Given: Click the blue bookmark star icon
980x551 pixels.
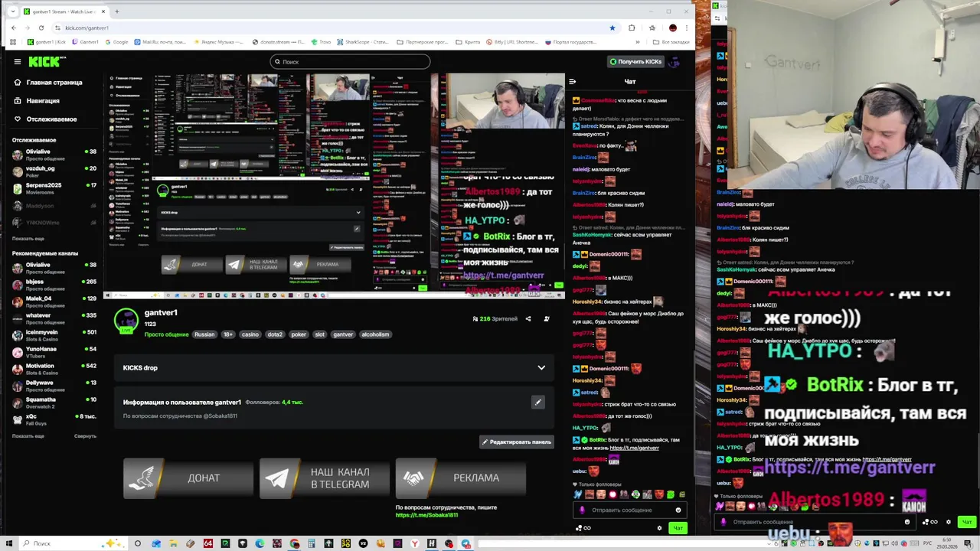Looking at the screenshot, I should click(x=612, y=28).
